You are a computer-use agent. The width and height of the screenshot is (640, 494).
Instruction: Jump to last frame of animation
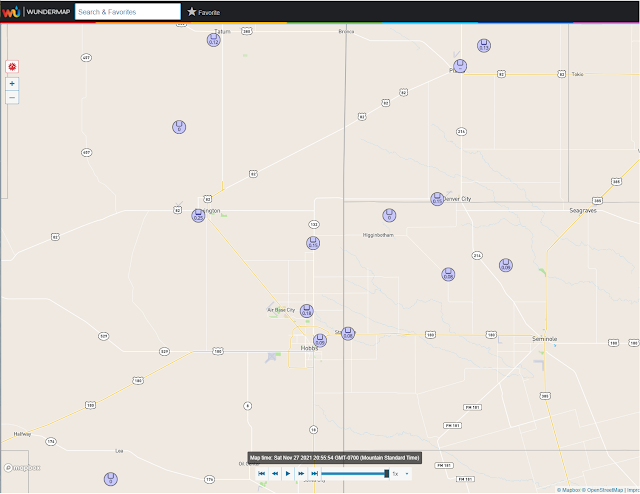314,474
